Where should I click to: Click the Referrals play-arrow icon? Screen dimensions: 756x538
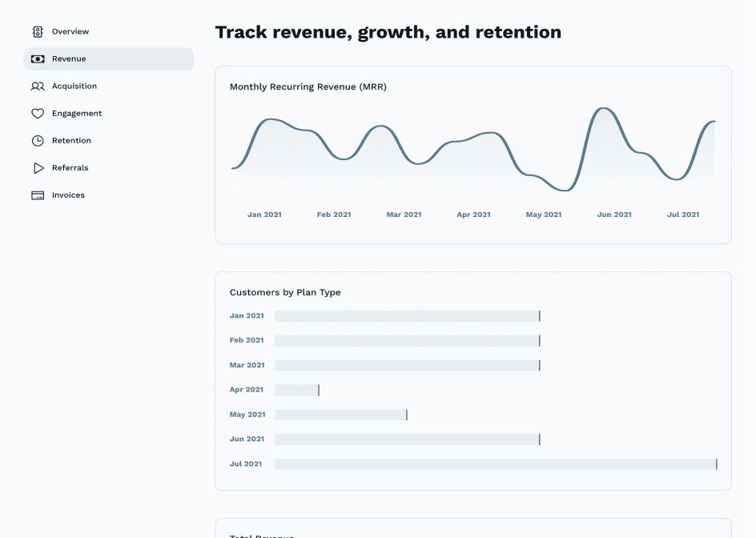[x=38, y=168]
